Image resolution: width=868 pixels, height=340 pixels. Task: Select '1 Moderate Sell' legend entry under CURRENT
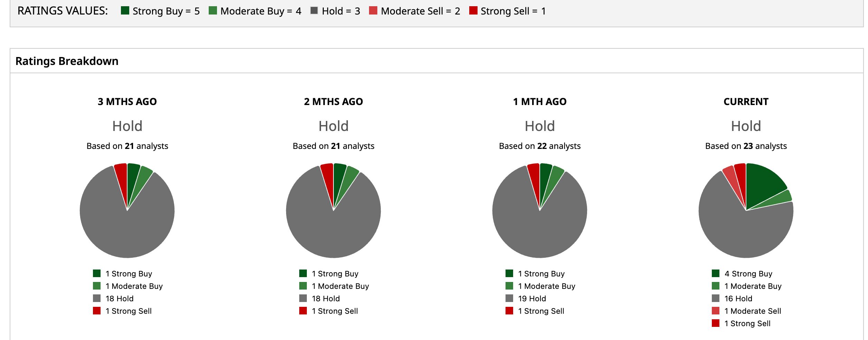[x=746, y=311]
